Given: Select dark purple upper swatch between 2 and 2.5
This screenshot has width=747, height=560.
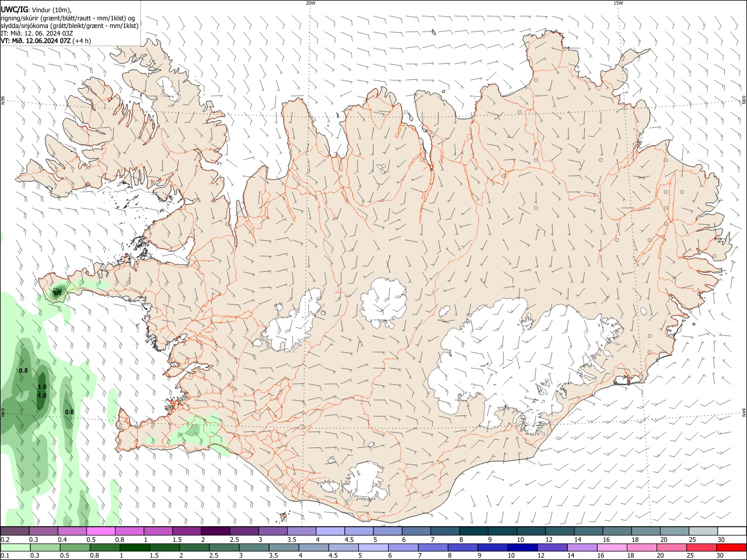Looking at the screenshot, I should tap(215, 531).
